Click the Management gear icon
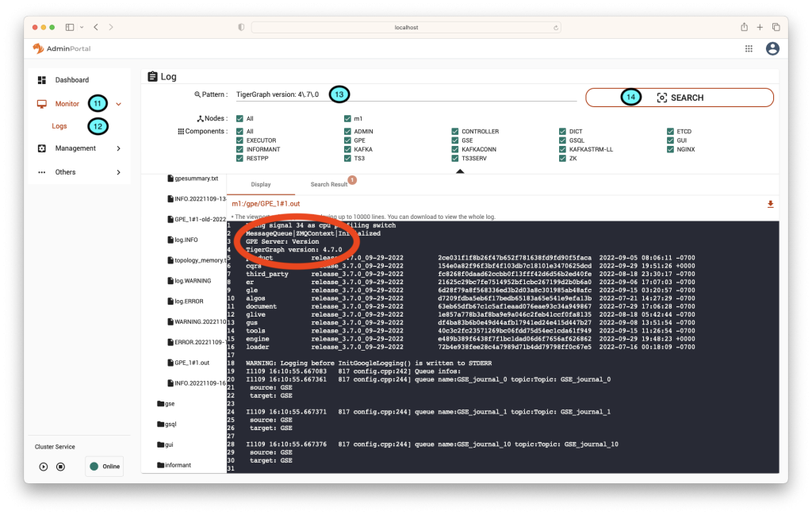The height and width of the screenshot is (515, 812). pos(42,148)
